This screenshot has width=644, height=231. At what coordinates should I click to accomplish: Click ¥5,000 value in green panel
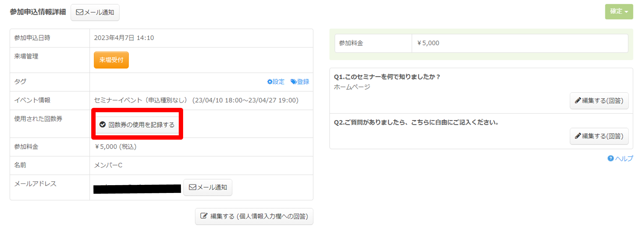pos(428,43)
